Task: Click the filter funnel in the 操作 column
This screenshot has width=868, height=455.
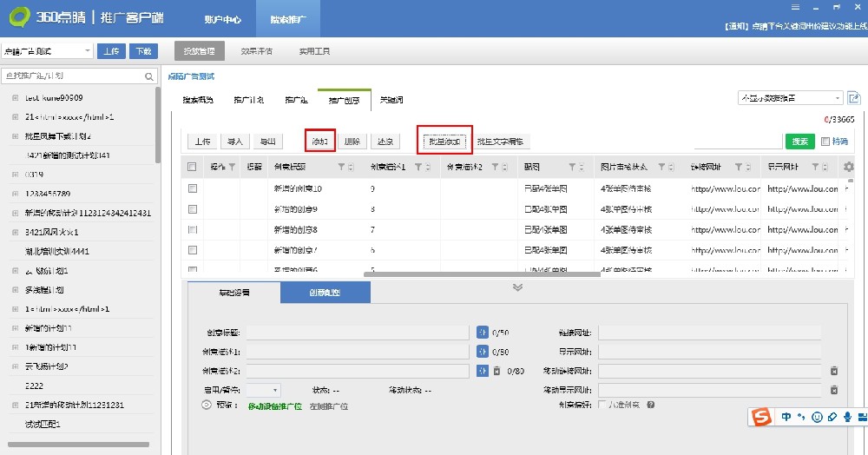Action: [x=232, y=167]
